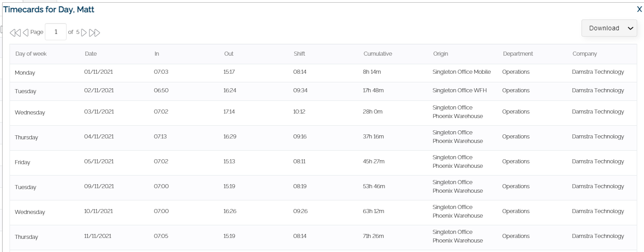
Task: Click the In column header
Action: pyautogui.click(x=157, y=54)
